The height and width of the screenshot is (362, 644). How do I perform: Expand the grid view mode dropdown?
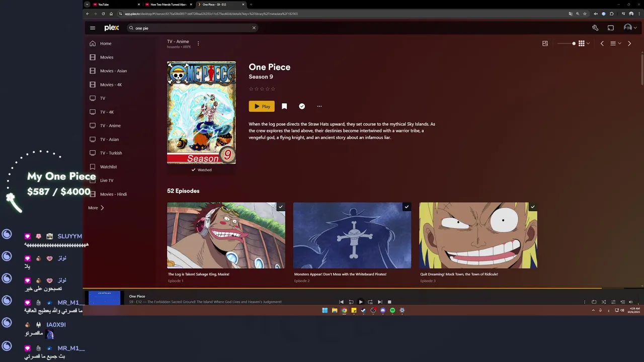coord(584,43)
